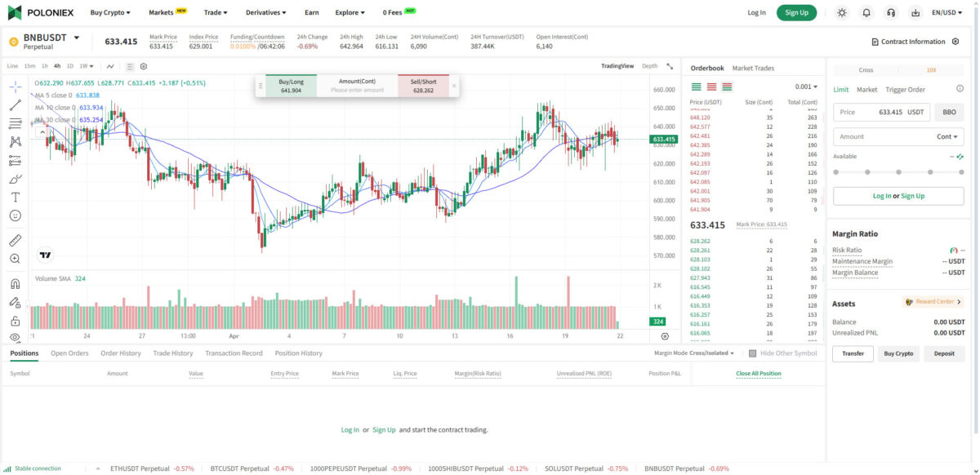This screenshot has height=475, width=980.
Task: Open the notifications bell
Action: click(866, 13)
